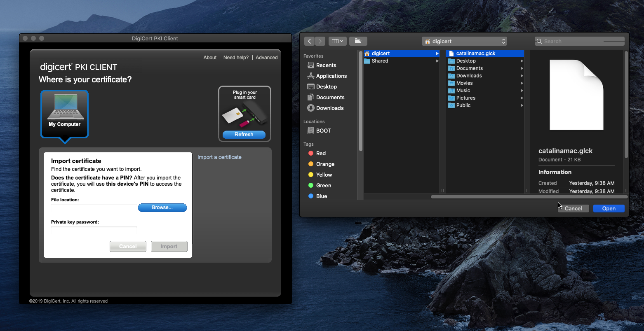Filter by Red tag
The height and width of the screenshot is (331, 644).
coord(317,153)
